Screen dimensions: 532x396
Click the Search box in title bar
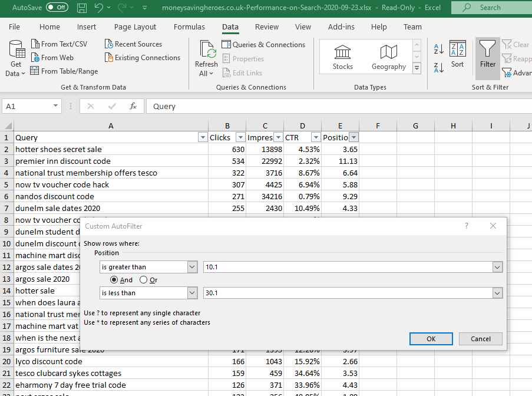491,8
